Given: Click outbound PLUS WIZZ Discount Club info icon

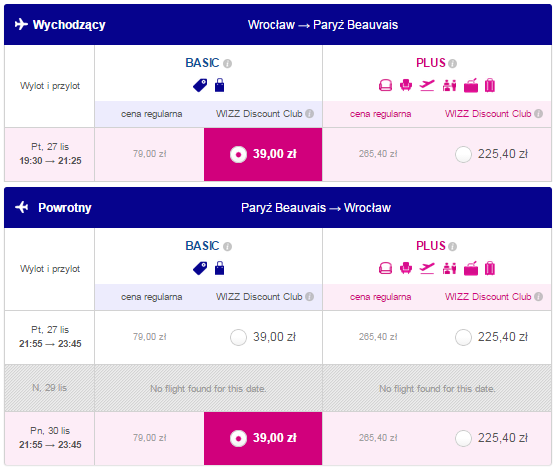Looking at the screenshot, I should click(x=538, y=113).
